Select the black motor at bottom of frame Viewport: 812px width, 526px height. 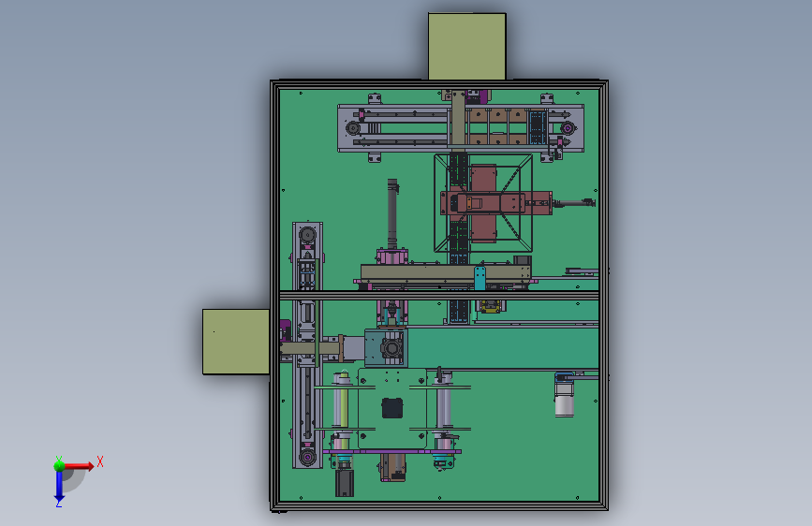(x=345, y=482)
